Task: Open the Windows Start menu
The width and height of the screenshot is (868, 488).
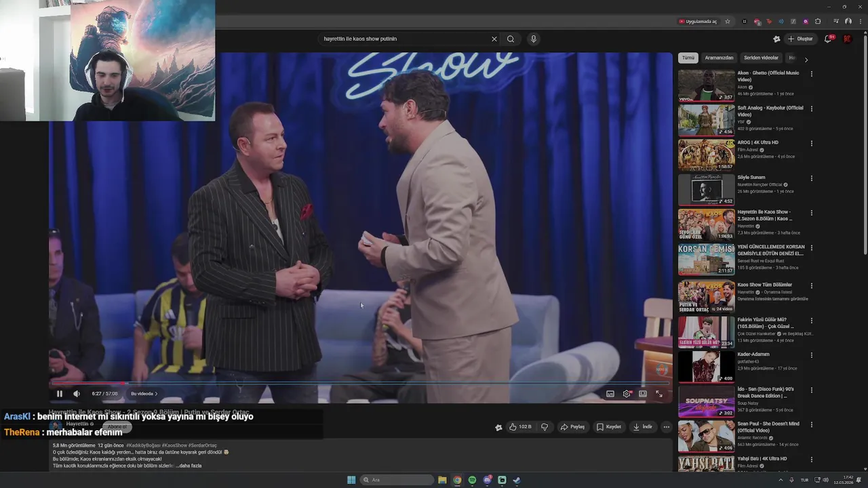Action: click(x=351, y=480)
